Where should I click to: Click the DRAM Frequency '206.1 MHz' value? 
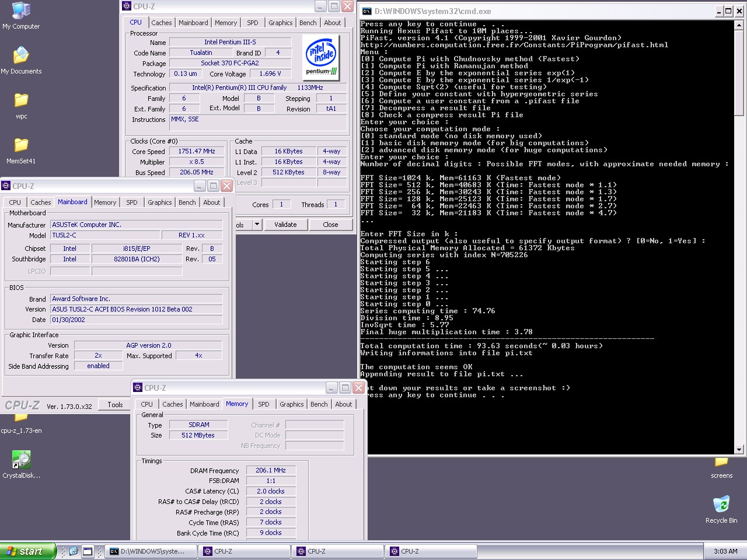pos(271,470)
